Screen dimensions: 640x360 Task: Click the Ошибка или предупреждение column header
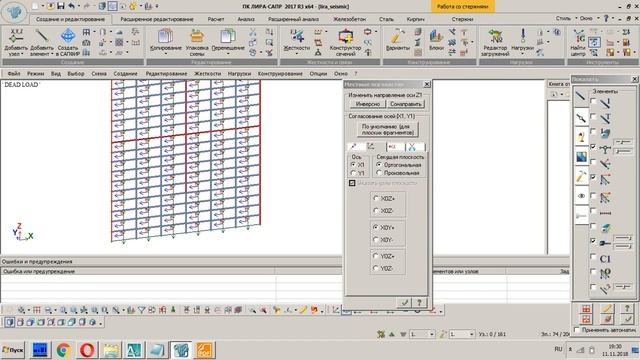[138, 271]
